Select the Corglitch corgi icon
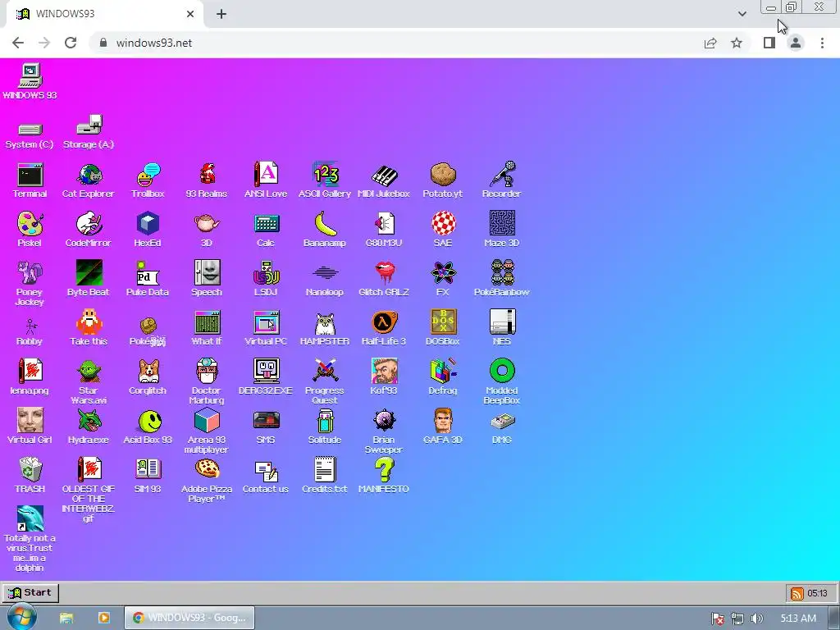Image resolution: width=840 pixels, height=630 pixels. 148,377
